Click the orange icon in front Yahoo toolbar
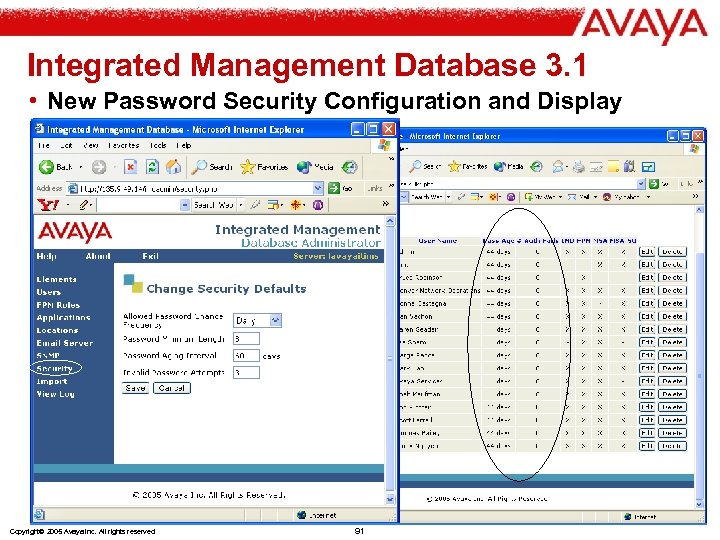 pyautogui.click(x=296, y=205)
